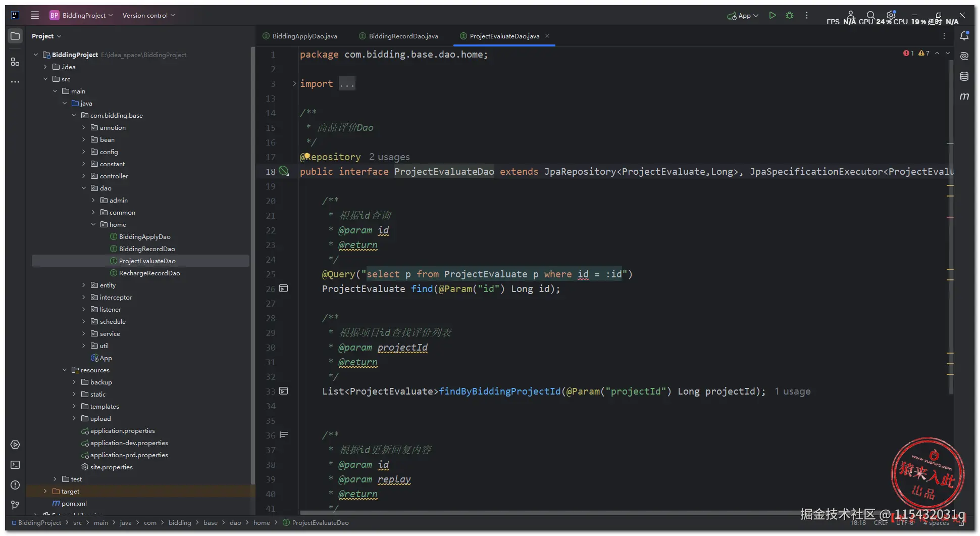
Task: Open the AI Assistant panel
Action: click(964, 56)
